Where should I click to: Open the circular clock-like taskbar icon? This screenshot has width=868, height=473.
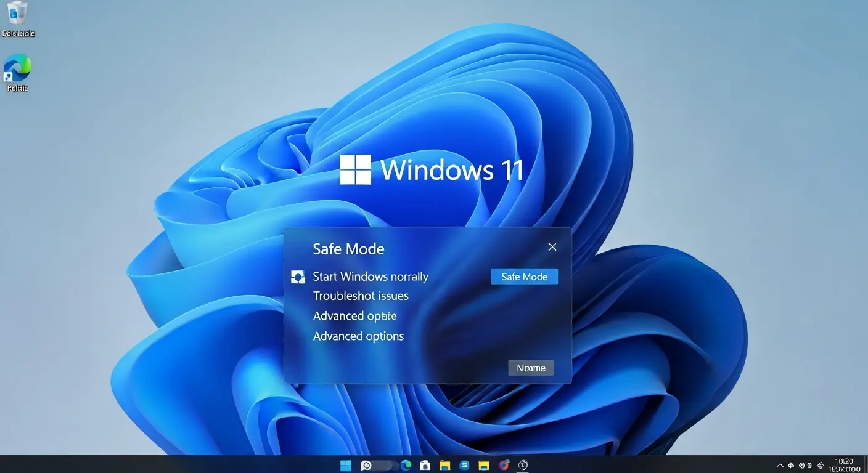[x=523, y=465]
